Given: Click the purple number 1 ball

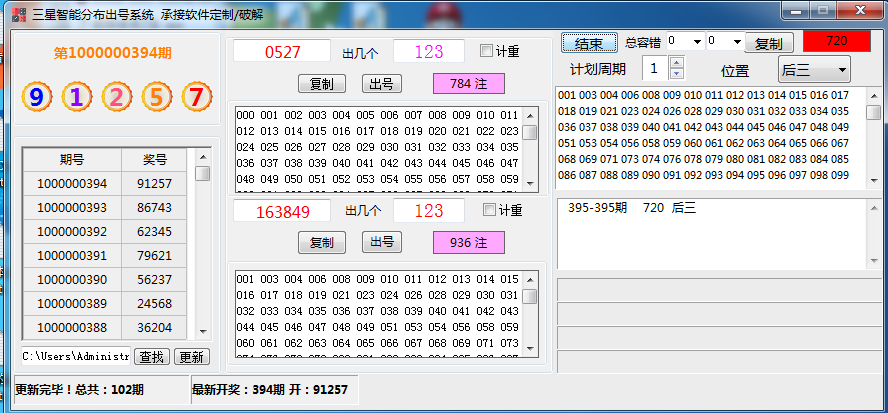Looking at the screenshot, I should coord(77,97).
